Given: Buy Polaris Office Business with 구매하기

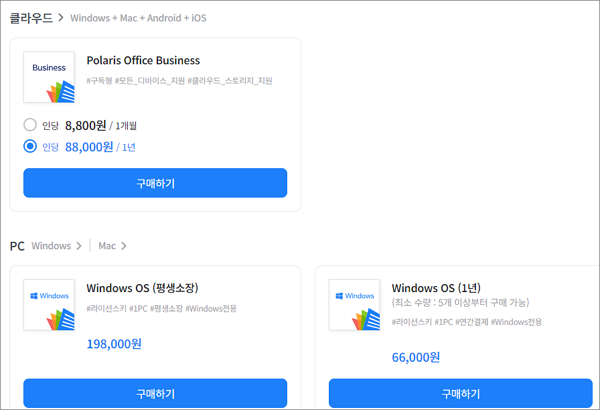Looking at the screenshot, I should (155, 183).
